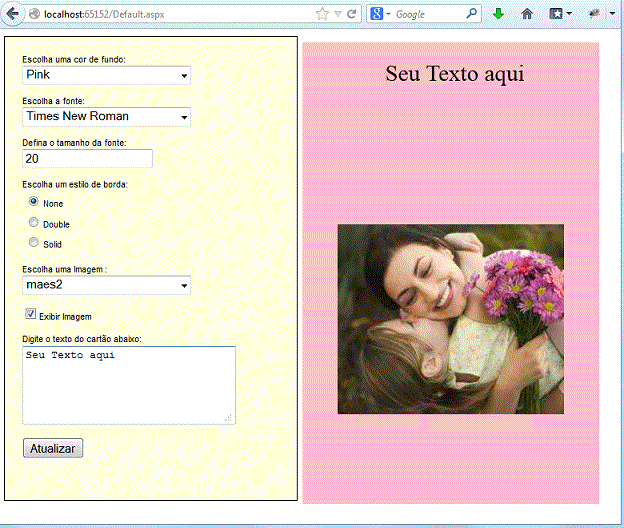Go to the home page icon
624x528 pixels.
coord(527,14)
